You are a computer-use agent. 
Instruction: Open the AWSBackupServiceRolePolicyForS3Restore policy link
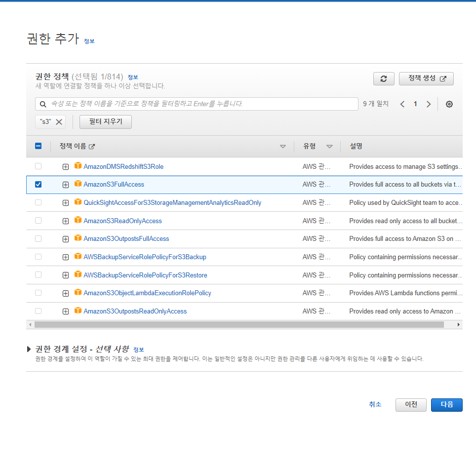coord(145,275)
